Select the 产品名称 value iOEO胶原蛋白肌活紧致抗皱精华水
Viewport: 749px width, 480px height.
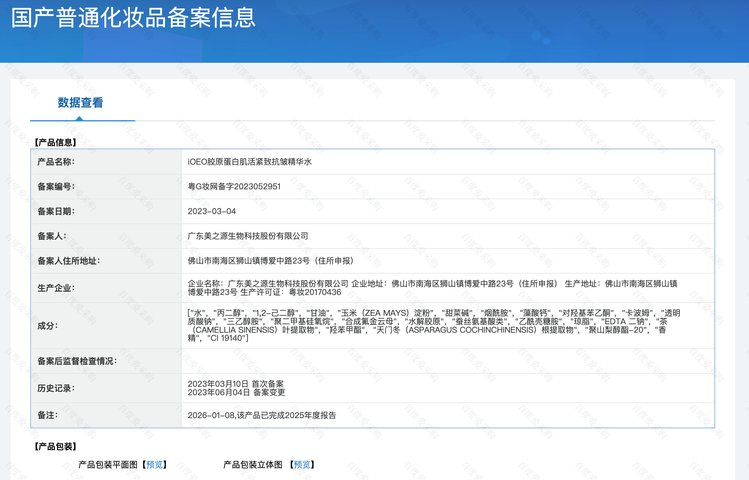(249, 162)
